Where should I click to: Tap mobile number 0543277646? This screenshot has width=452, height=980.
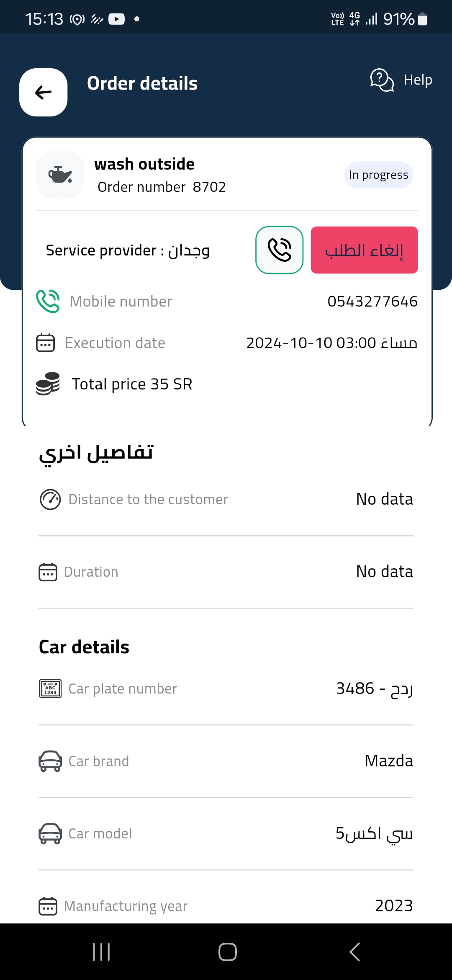[372, 301]
